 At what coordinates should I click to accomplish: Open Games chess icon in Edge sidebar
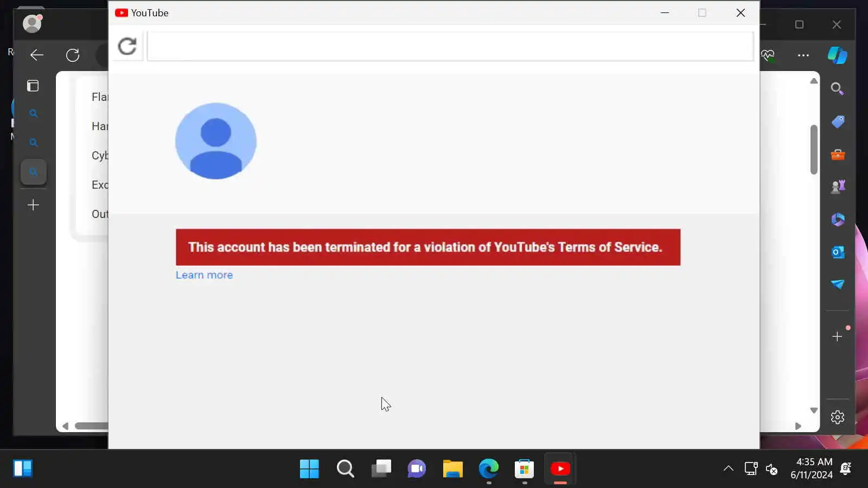838,187
